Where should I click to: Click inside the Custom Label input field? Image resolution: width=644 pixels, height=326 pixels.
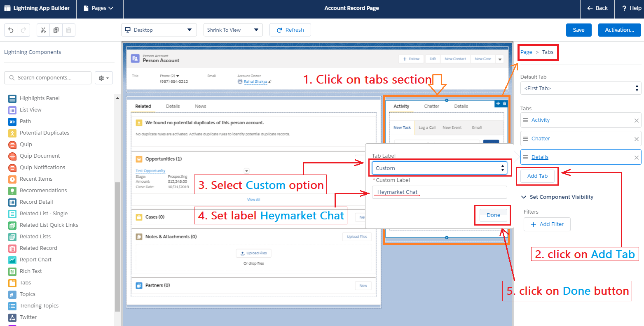coord(439,192)
